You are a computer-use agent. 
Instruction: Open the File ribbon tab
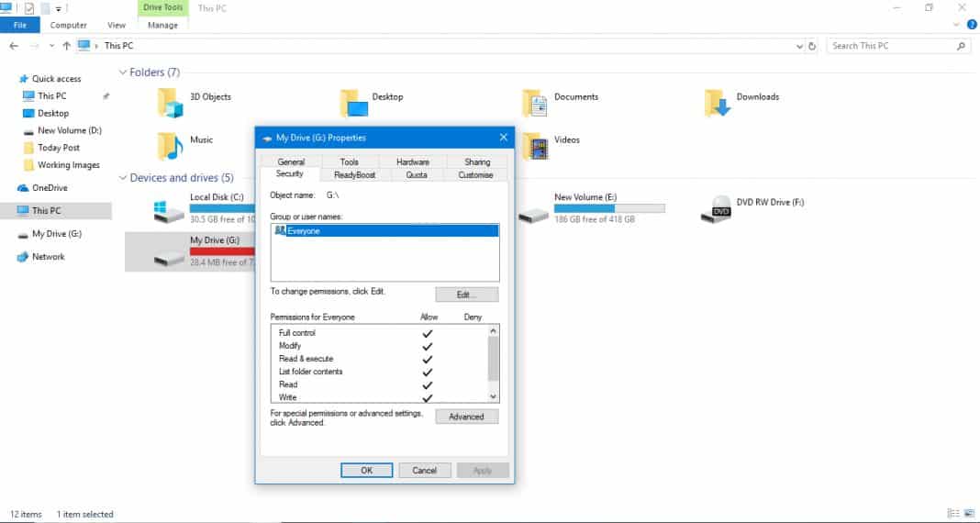(x=20, y=25)
